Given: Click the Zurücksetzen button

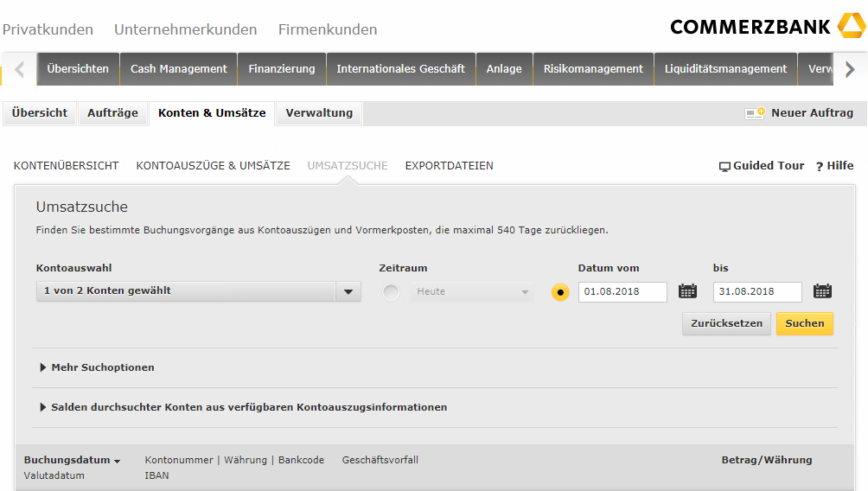Looking at the screenshot, I should 726,323.
